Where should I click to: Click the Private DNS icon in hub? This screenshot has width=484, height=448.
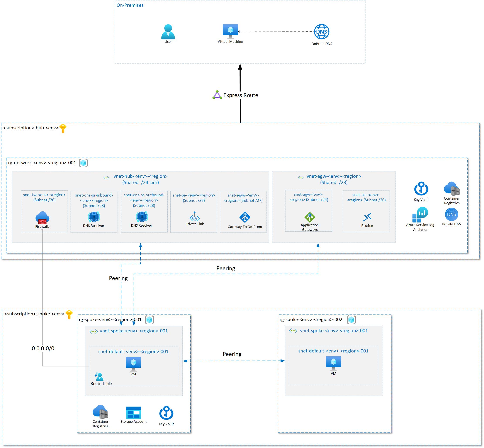452,214
